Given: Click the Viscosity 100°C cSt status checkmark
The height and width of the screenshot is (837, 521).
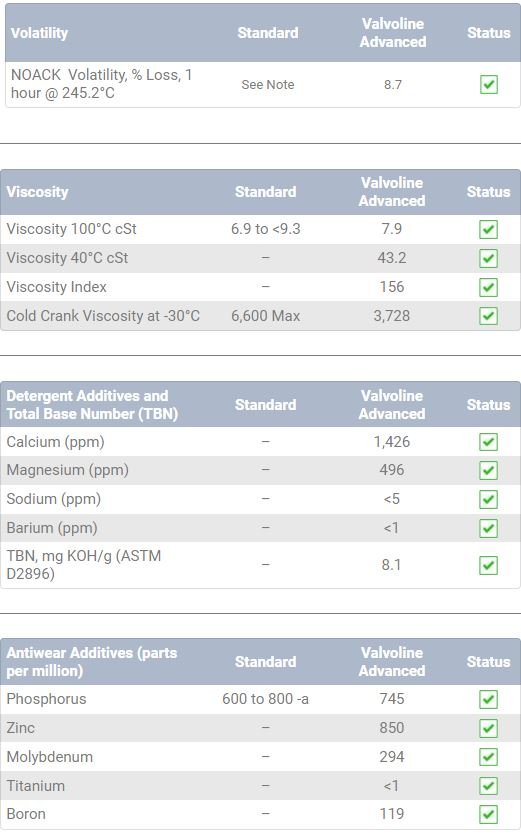Looking at the screenshot, I should point(488,230).
